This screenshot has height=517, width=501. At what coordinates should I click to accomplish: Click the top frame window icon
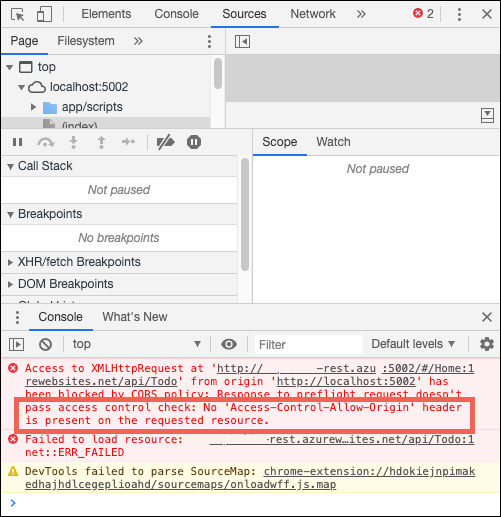pyautogui.click(x=26, y=67)
